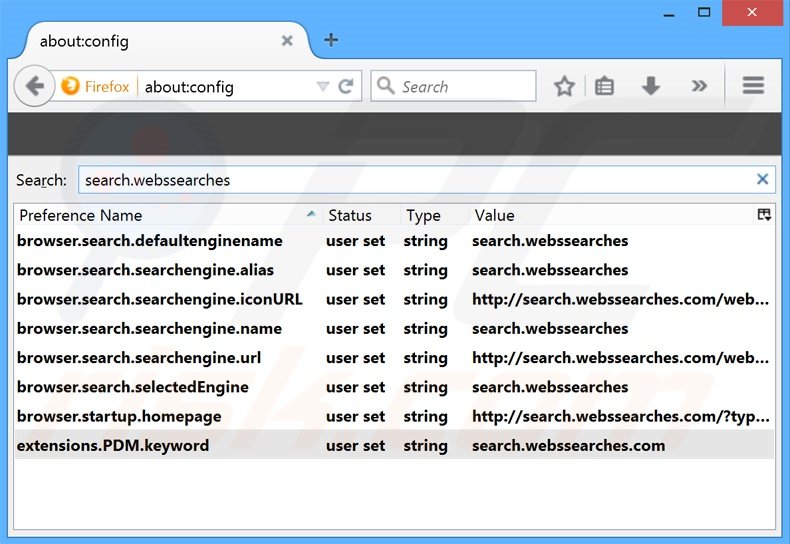Close the Firefox window
The width and height of the screenshot is (790, 544).
pyautogui.click(x=752, y=13)
